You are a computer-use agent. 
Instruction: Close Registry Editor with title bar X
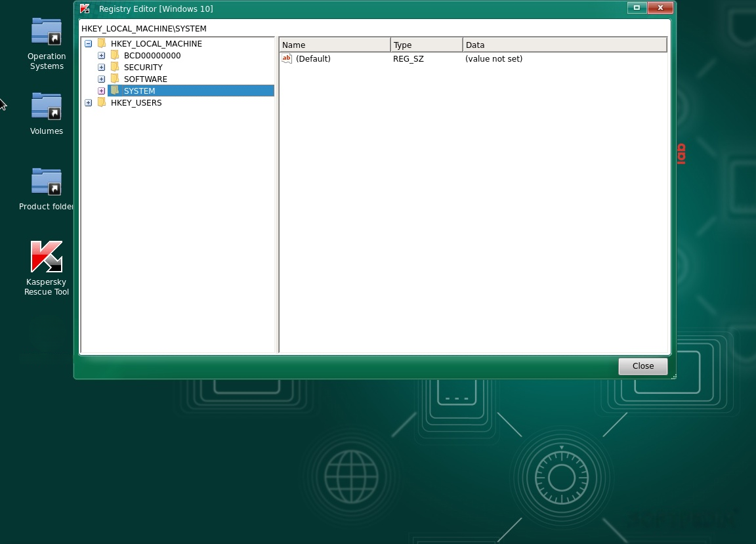point(660,8)
